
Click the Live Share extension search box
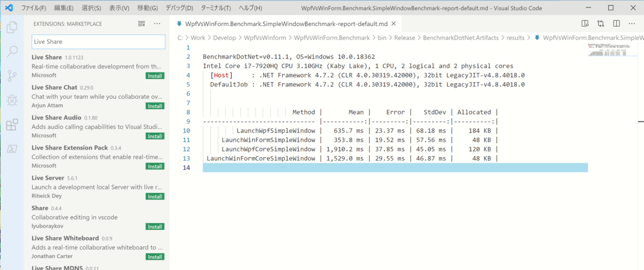point(98,41)
